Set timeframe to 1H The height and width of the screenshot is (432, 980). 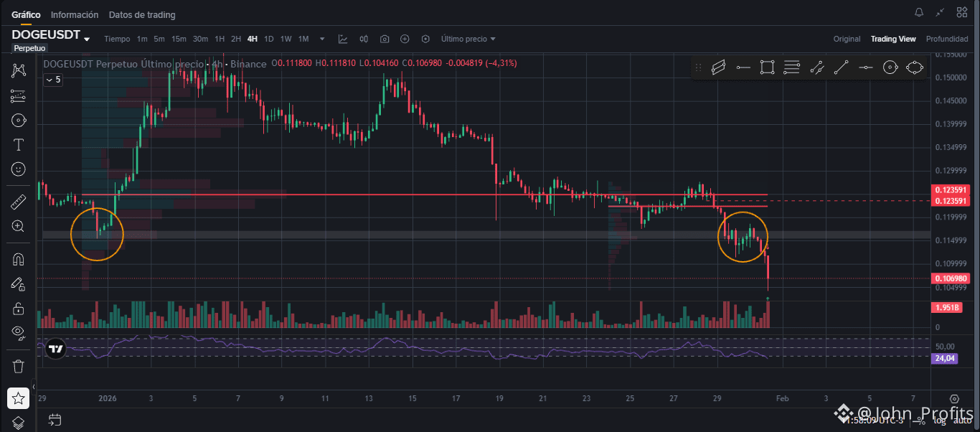pyautogui.click(x=220, y=39)
